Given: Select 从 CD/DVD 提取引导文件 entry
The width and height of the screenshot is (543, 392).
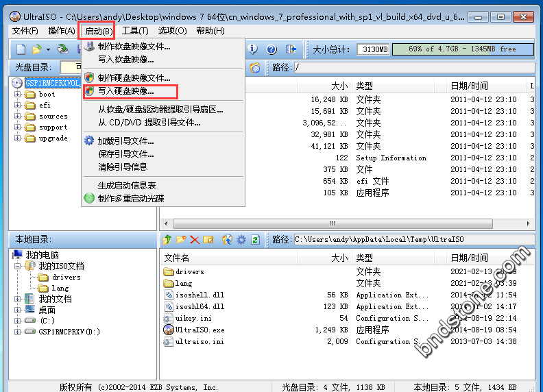Looking at the screenshot, I should tap(163, 123).
